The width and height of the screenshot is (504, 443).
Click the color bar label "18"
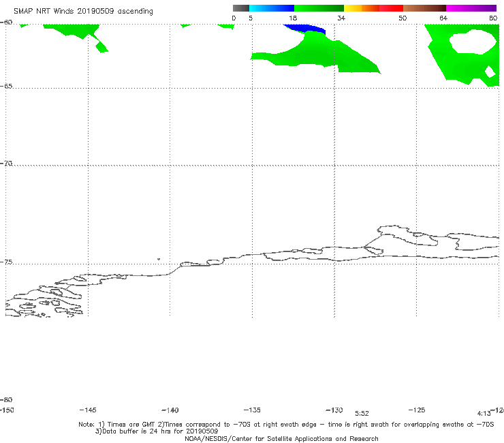(x=293, y=18)
